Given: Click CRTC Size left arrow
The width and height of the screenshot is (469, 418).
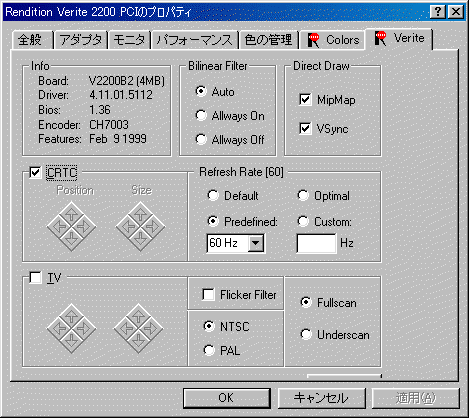Looking at the screenshot, I should (128, 227).
